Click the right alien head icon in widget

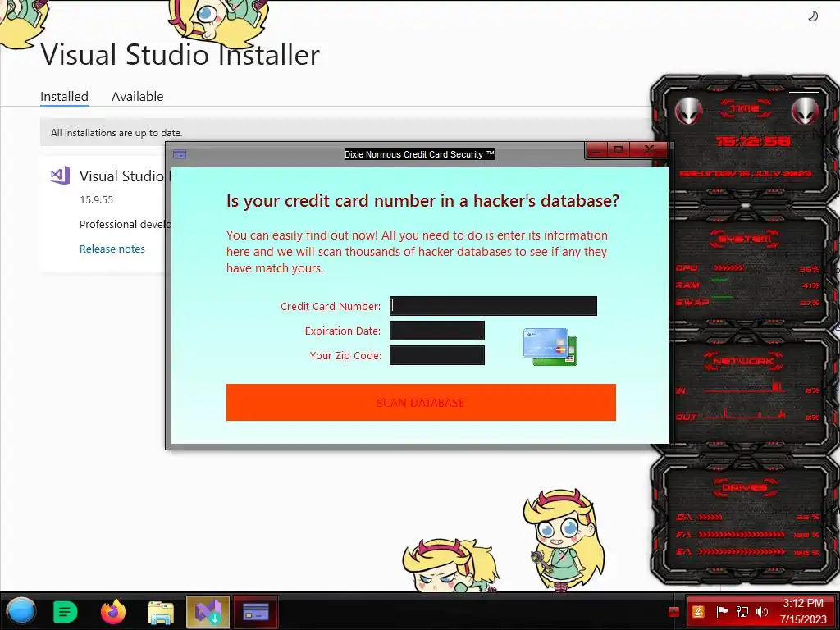pos(806,112)
